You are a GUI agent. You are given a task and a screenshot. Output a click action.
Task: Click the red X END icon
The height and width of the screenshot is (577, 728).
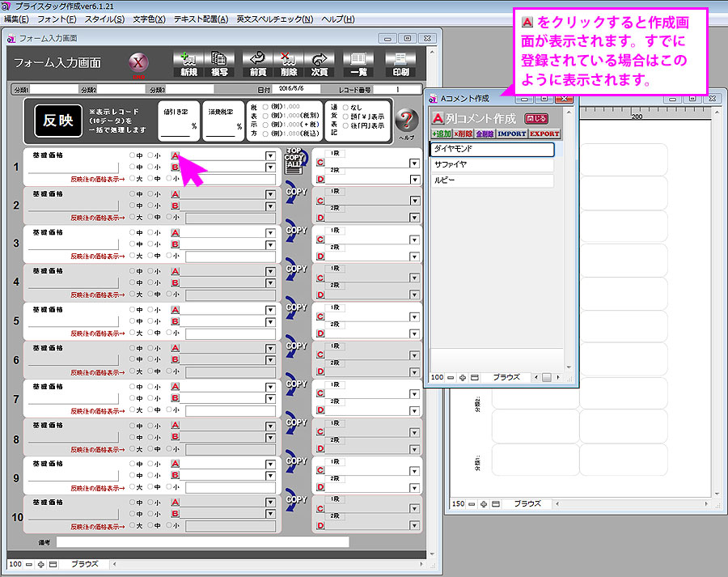(x=138, y=63)
